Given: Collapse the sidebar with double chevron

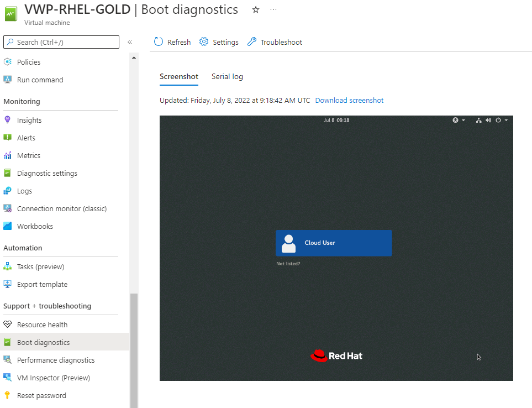Looking at the screenshot, I should pos(130,42).
